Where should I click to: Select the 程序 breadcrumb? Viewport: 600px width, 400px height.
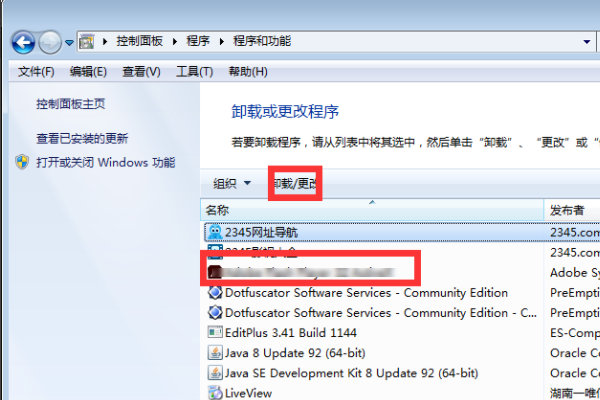point(198,41)
